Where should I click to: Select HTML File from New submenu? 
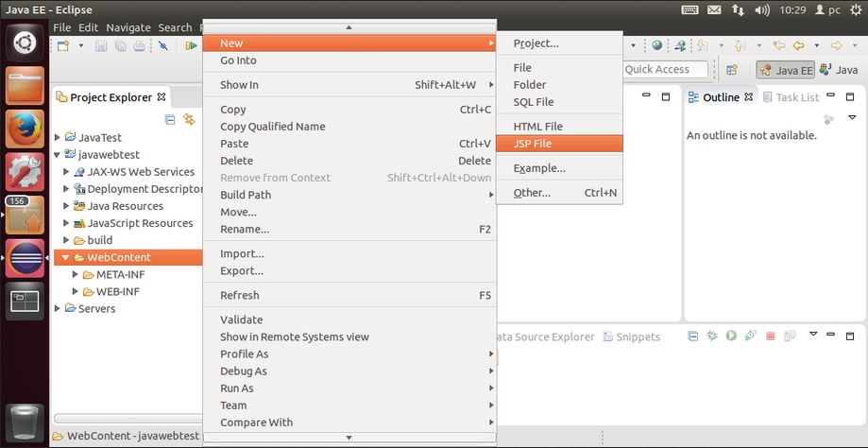[x=560, y=127]
